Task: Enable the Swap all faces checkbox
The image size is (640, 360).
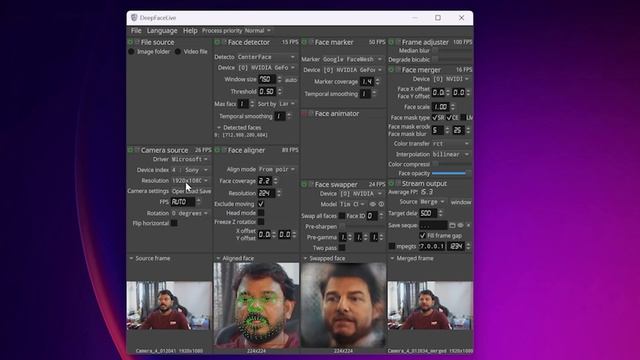Action: [x=342, y=216]
